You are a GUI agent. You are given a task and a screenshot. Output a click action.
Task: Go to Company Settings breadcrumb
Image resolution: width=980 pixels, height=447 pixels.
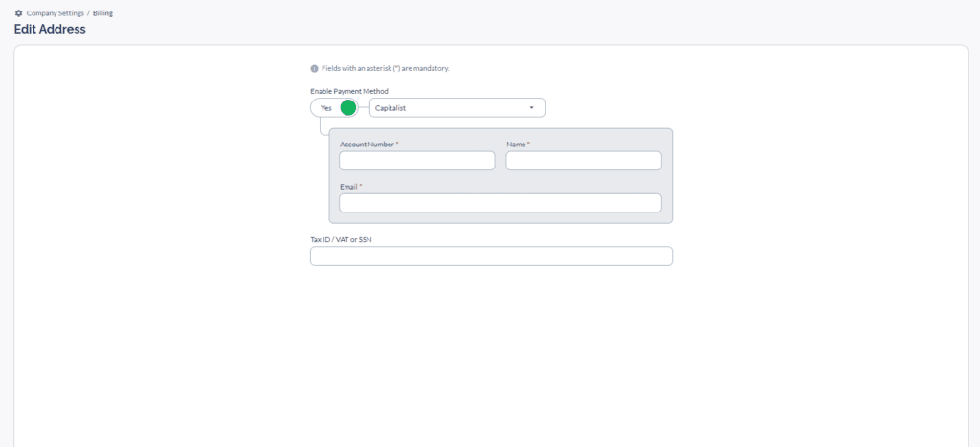[x=55, y=13]
